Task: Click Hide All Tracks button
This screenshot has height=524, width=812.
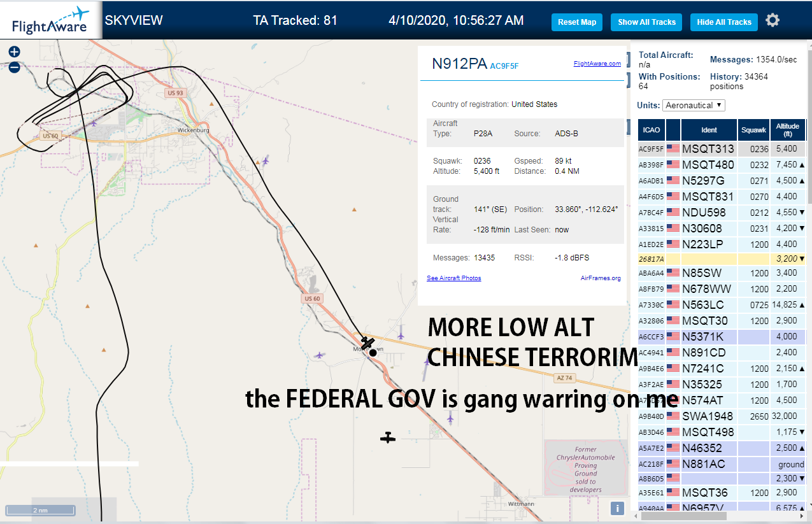Action: pos(724,22)
